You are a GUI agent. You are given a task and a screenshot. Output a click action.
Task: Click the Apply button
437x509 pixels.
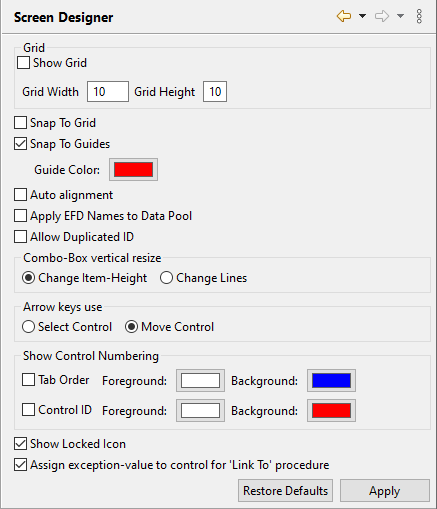click(385, 491)
